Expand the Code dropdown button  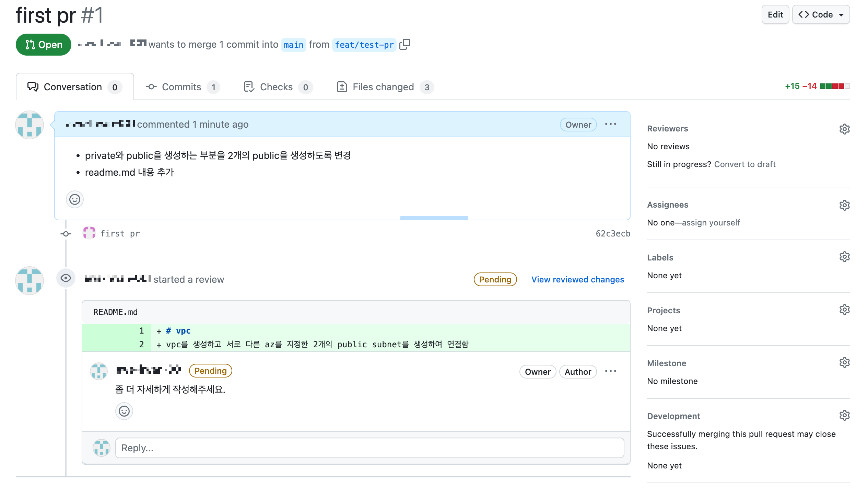click(821, 15)
